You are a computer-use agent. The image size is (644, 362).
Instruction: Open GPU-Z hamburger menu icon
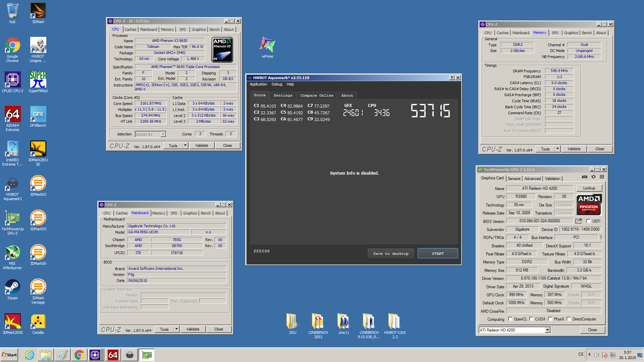602,177
